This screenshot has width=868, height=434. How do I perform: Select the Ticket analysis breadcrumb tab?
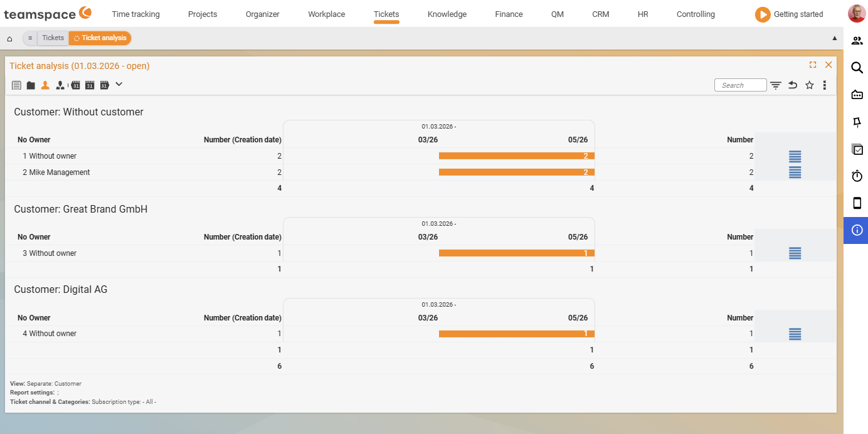coord(100,38)
